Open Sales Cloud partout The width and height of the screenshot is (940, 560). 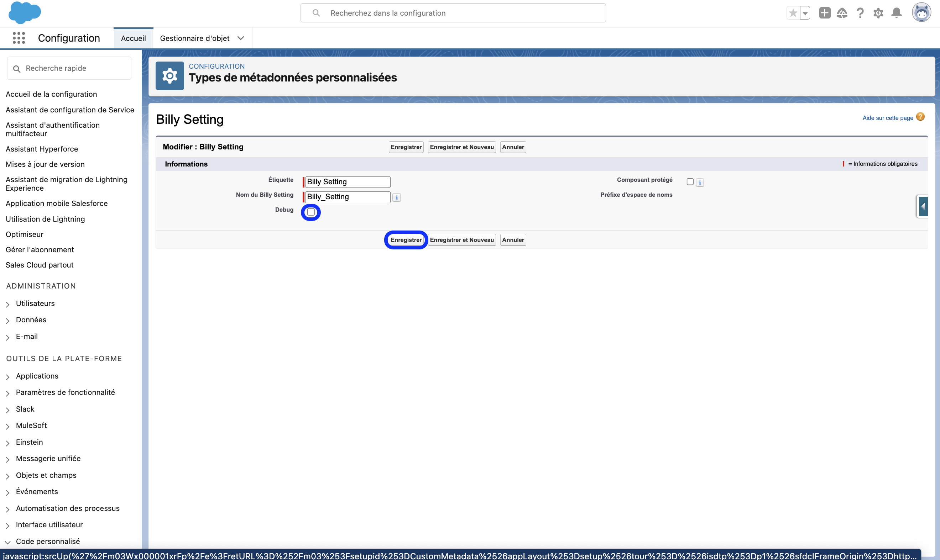click(x=40, y=265)
